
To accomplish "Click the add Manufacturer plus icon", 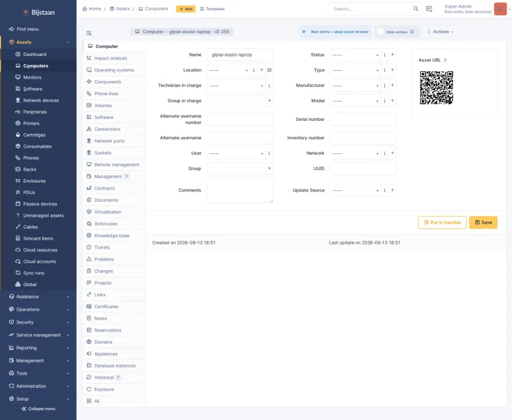I will coord(392,85).
